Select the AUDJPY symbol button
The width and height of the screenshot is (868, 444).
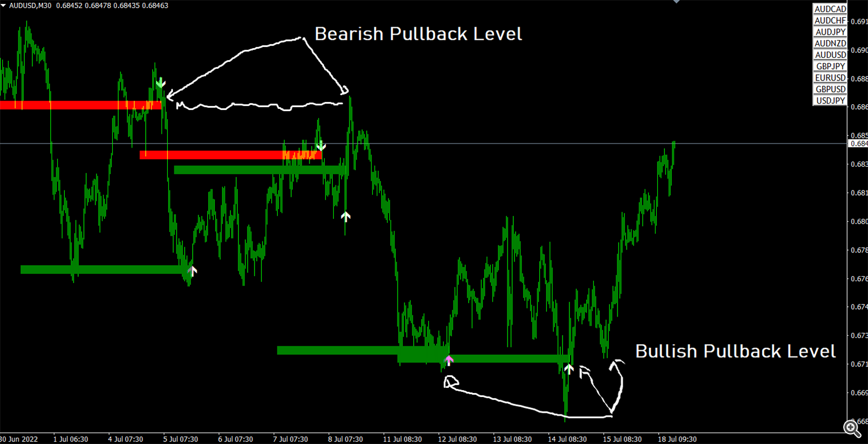click(x=830, y=32)
